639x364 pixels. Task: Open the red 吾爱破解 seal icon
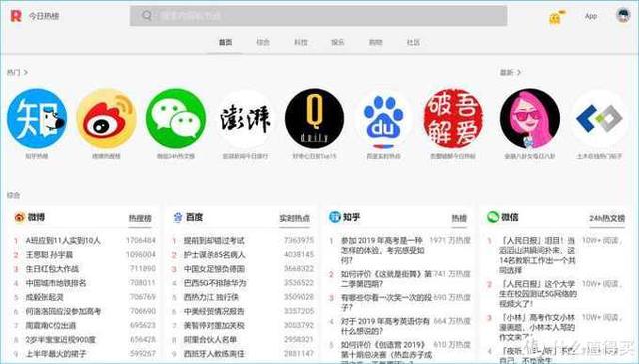453,118
